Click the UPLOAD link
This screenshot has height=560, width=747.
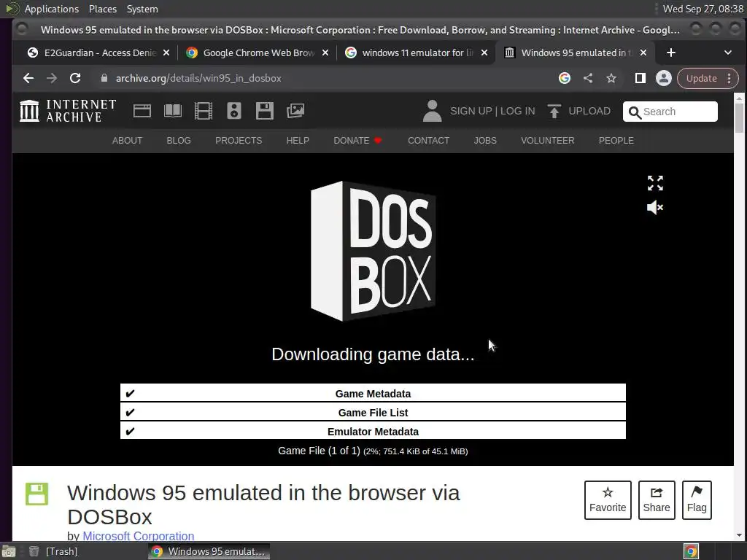tap(589, 111)
